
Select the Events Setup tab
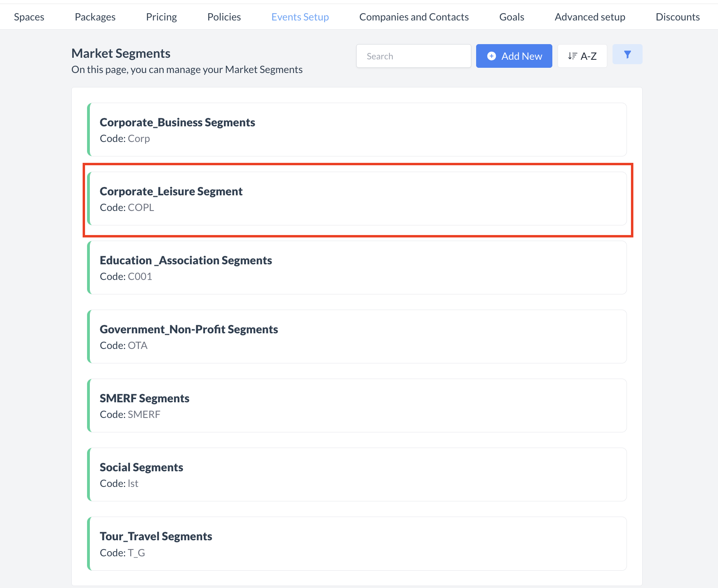(x=300, y=17)
